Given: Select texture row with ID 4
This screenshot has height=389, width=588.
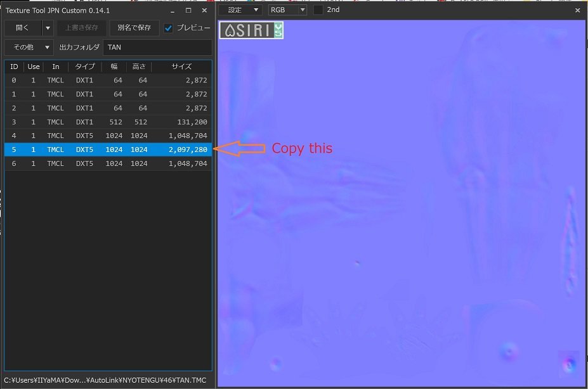Looking at the screenshot, I should tap(108, 136).
